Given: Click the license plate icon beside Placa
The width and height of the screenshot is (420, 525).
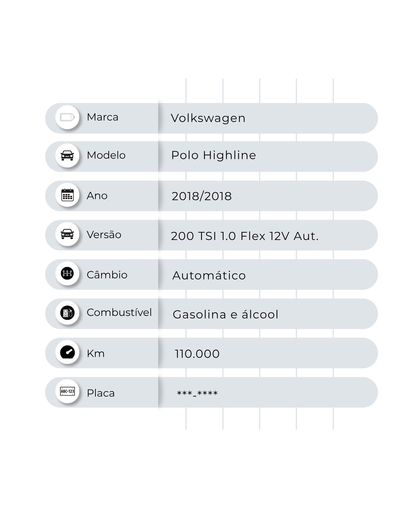Looking at the screenshot, I should 67,391.
